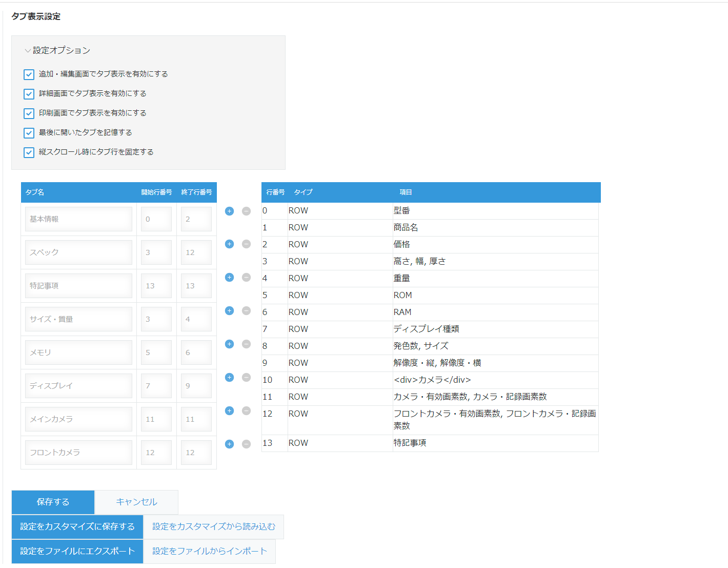Click start row number field of ディスプレイ

156,386
